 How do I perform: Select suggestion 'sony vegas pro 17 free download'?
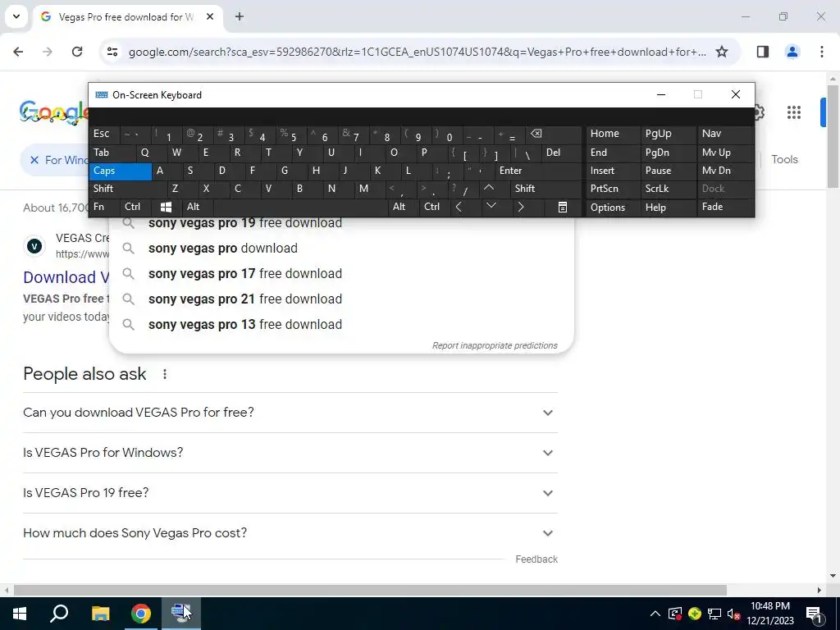(x=341, y=274)
